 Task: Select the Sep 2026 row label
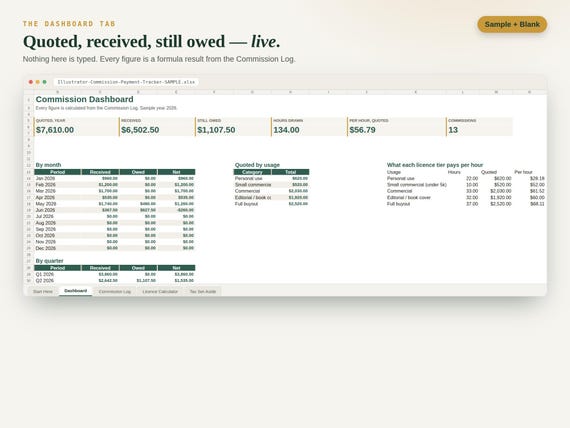(45, 229)
